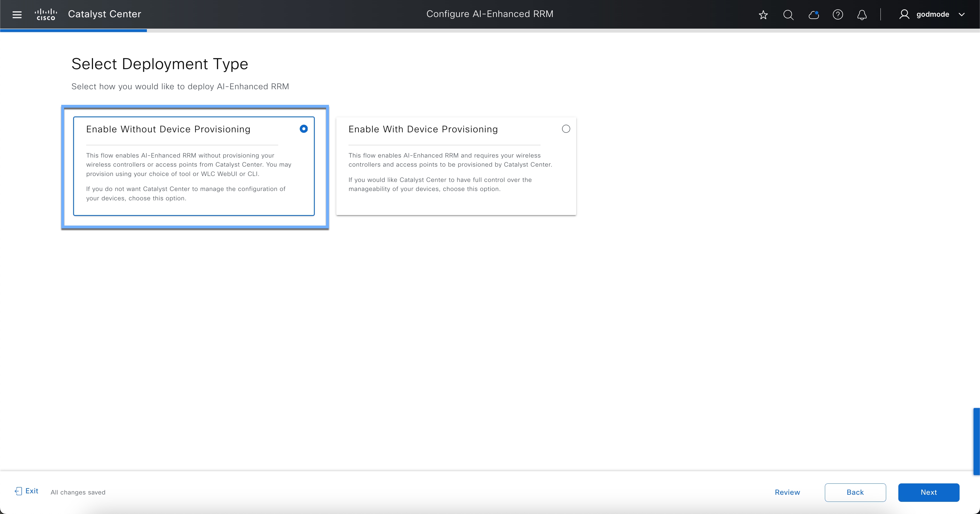Open the hamburger navigation menu
This screenshot has height=514, width=980.
coord(17,14)
